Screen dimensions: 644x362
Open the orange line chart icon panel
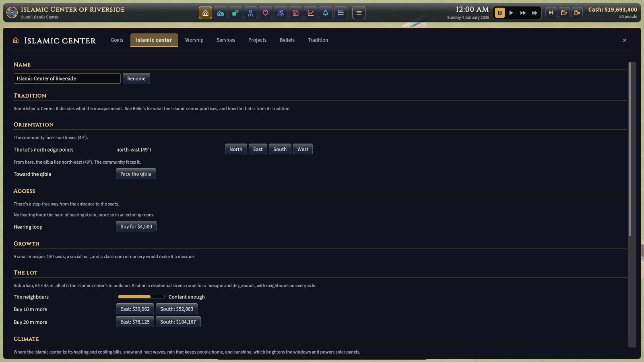tap(311, 13)
